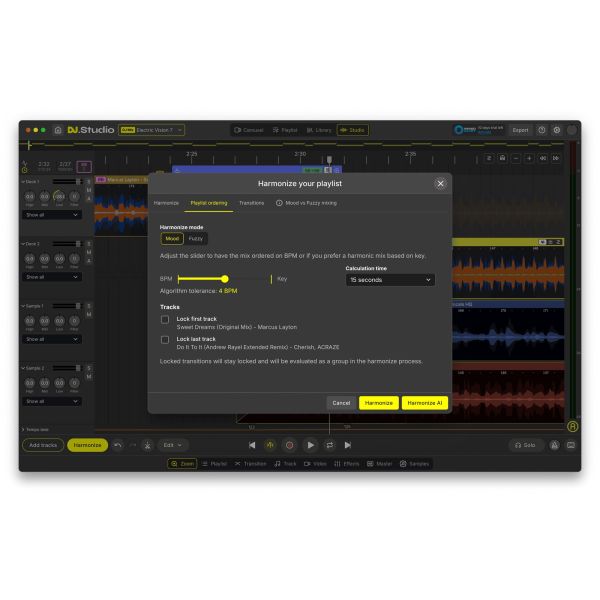
Task: Zoom in the timeline with plus icon
Action: tap(529, 158)
